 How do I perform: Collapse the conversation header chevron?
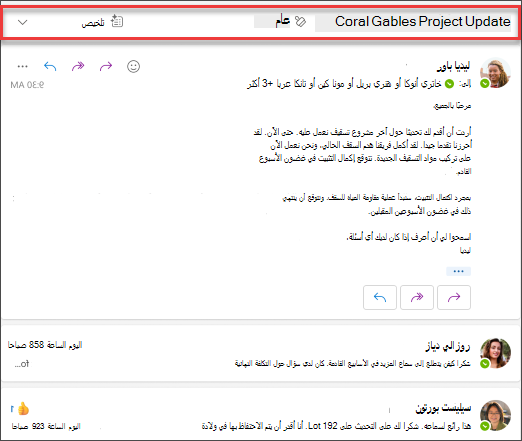[x=22, y=22]
